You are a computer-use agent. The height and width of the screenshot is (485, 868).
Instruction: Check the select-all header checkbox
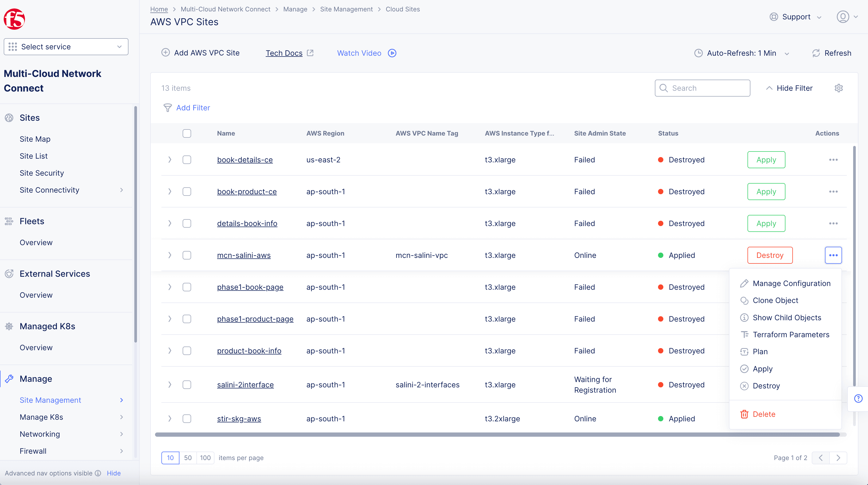coord(187,133)
